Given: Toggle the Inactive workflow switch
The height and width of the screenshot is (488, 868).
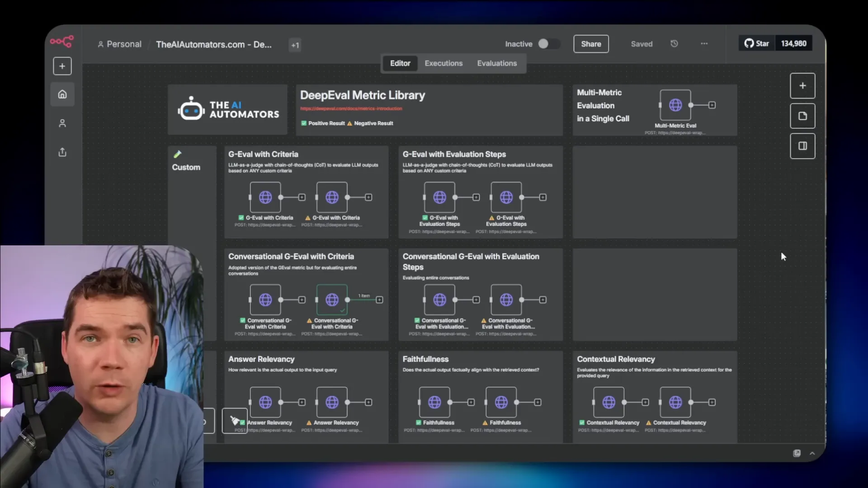Looking at the screenshot, I should coord(548,44).
